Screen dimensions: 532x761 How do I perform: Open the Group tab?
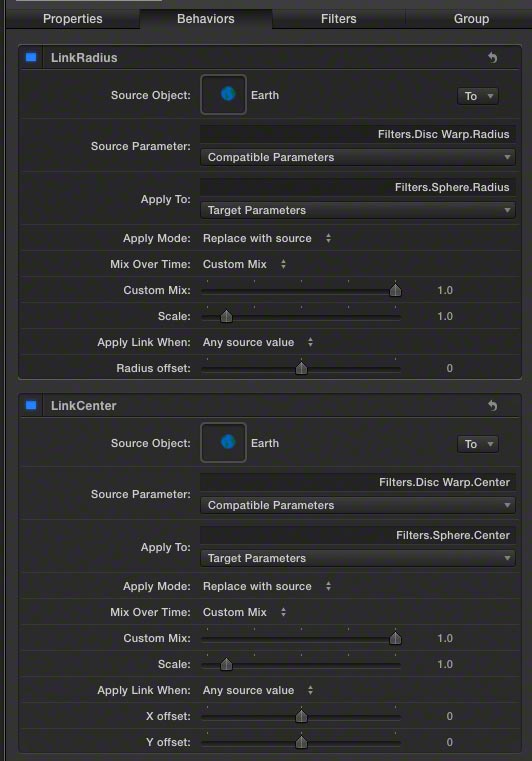pos(471,19)
